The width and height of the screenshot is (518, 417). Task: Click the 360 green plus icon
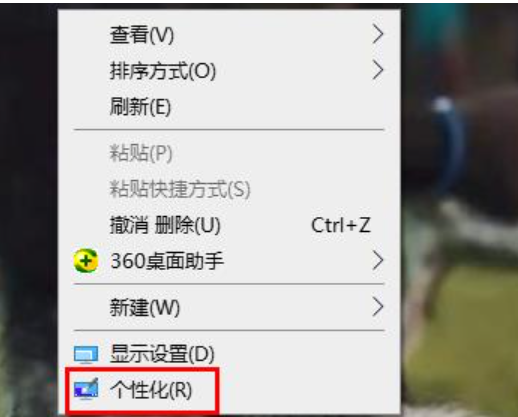pos(86,260)
